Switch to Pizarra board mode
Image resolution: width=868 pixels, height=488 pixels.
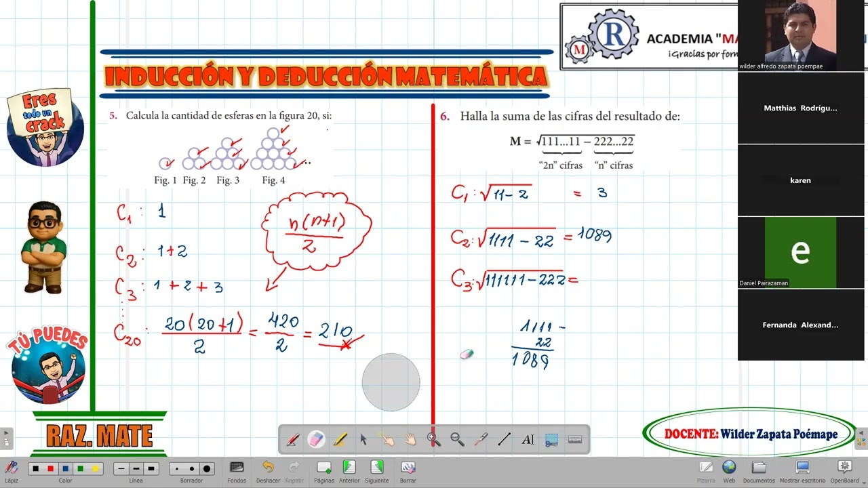(x=706, y=471)
